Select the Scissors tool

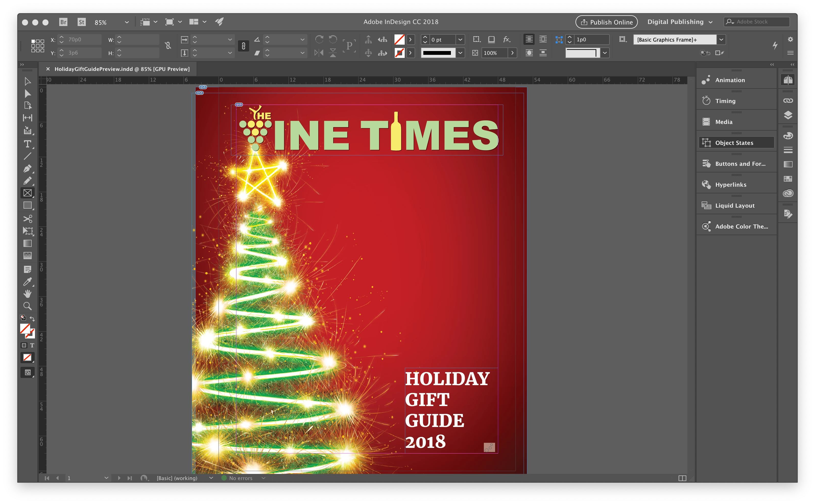pos(27,219)
